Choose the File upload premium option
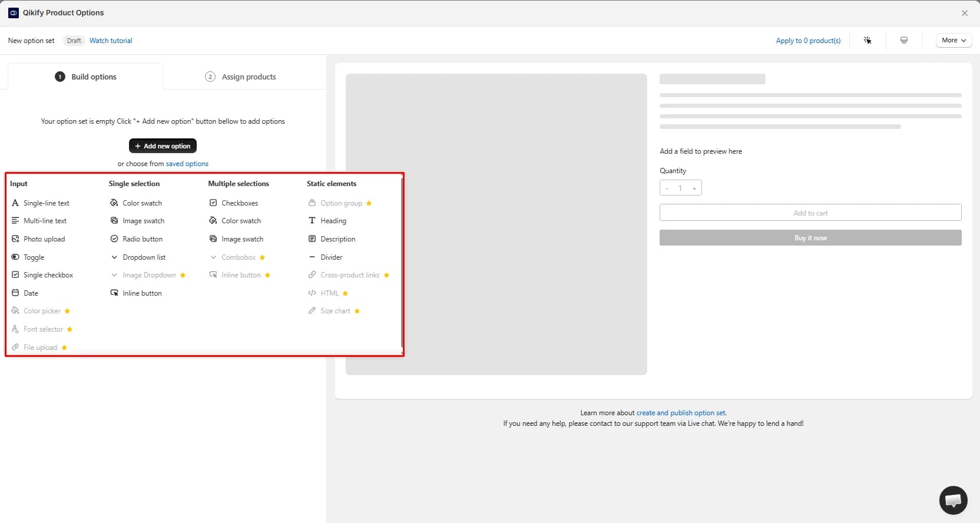The image size is (980, 523). (39, 347)
